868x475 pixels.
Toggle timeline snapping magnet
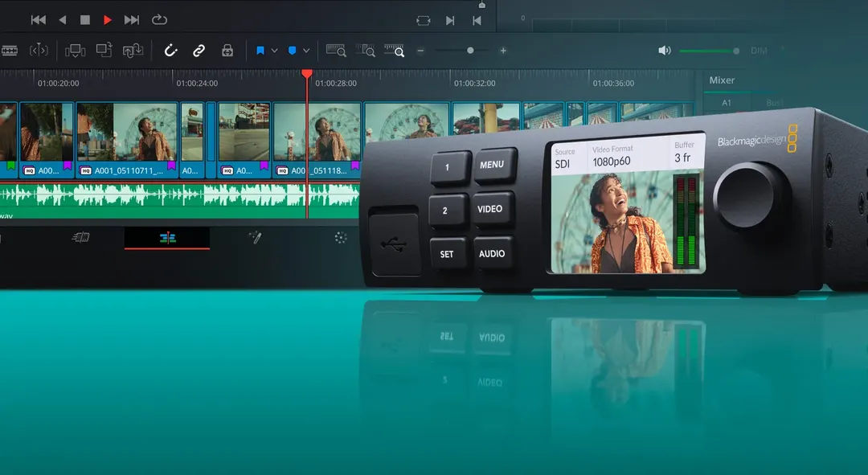(x=170, y=51)
